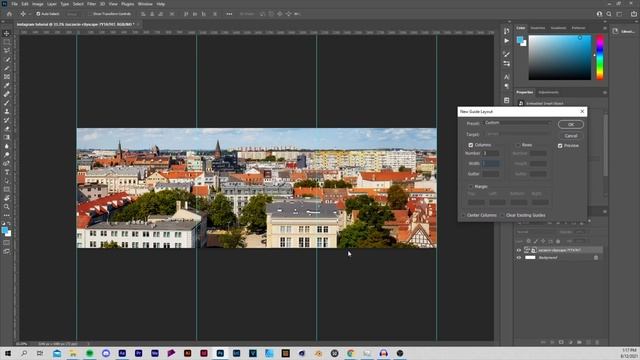Viewport: 640px width, 360px height.
Task: Select the Horizontal Type tool
Action: click(x=7, y=172)
